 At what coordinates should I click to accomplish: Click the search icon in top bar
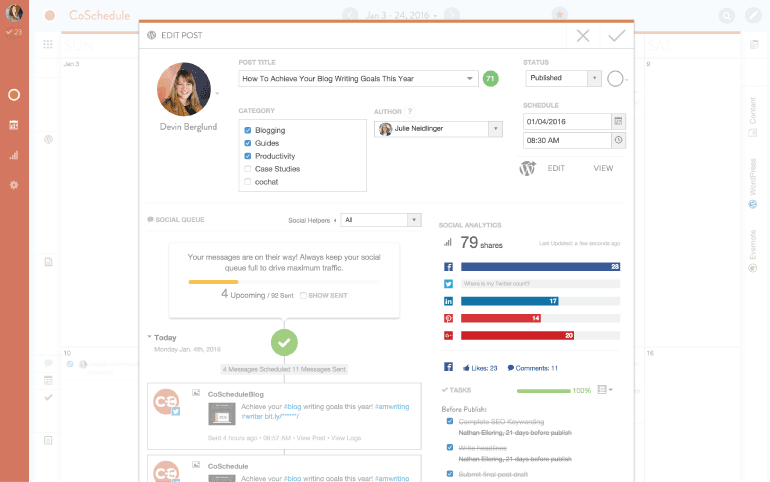(726, 16)
